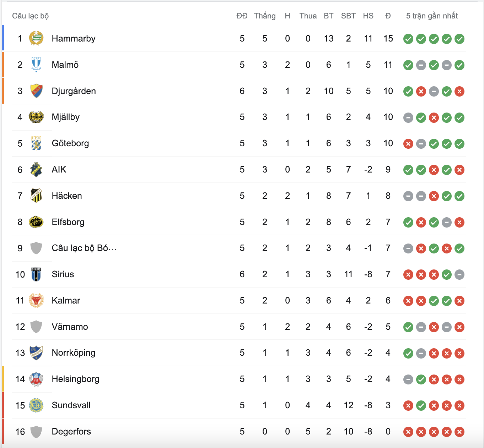Click the Hammarby club crest

36,38
